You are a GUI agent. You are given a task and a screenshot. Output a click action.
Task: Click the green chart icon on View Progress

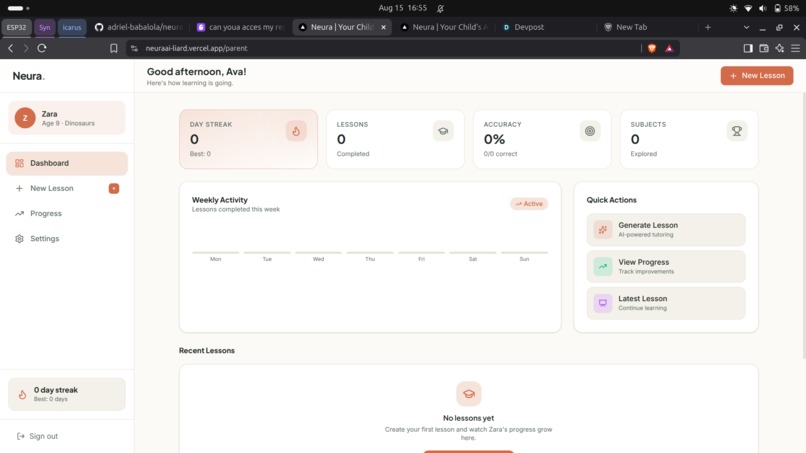pos(602,266)
